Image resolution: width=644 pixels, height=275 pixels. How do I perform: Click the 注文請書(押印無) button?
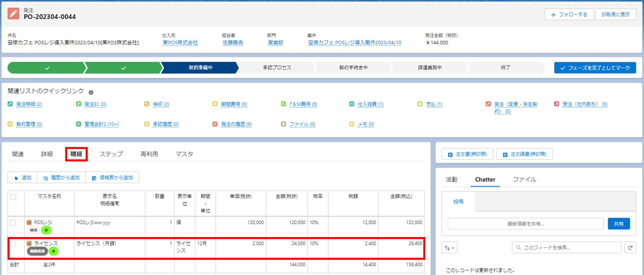pos(524,154)
